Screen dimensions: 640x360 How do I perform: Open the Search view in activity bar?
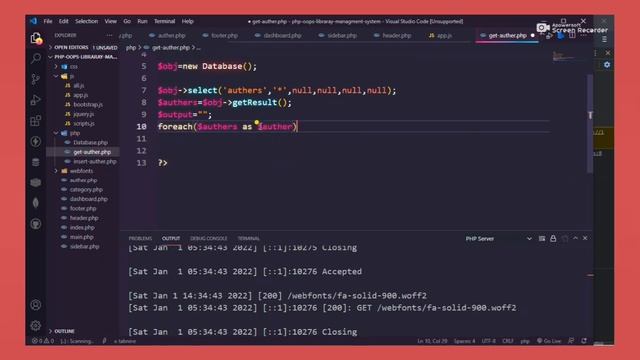pos(36,58)
